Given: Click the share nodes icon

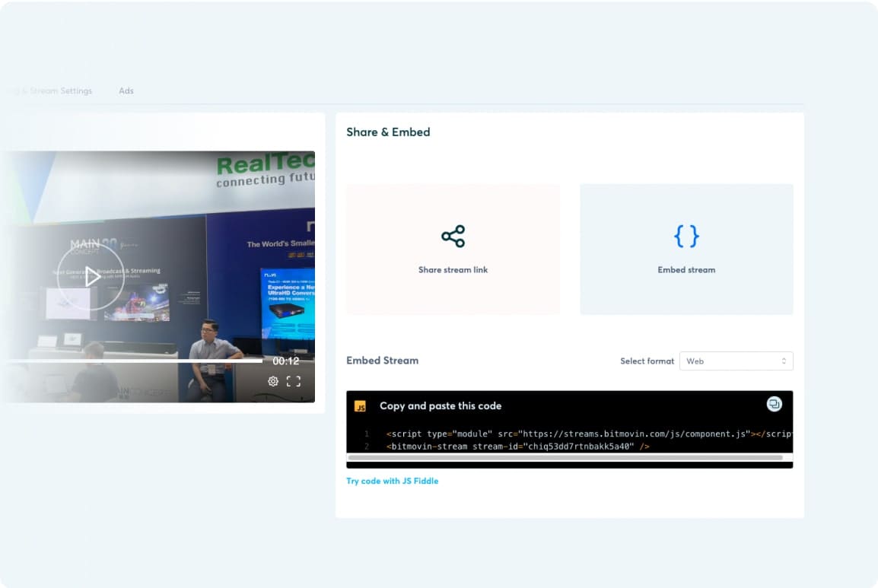Looking at the screenshot, I should pyautogui.click(x=453, y=237).
